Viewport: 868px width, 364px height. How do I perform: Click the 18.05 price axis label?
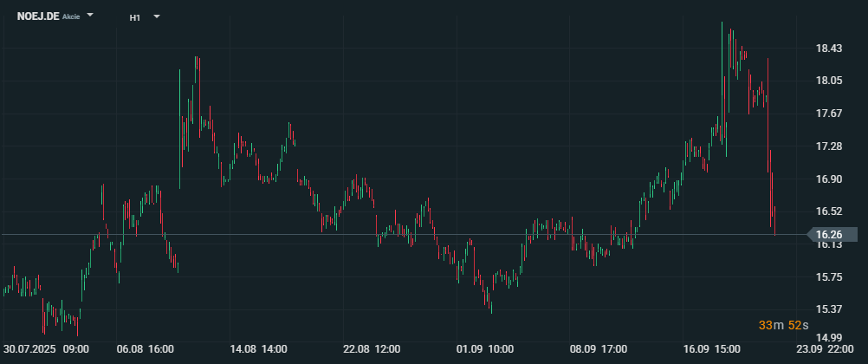pos(829,81)
